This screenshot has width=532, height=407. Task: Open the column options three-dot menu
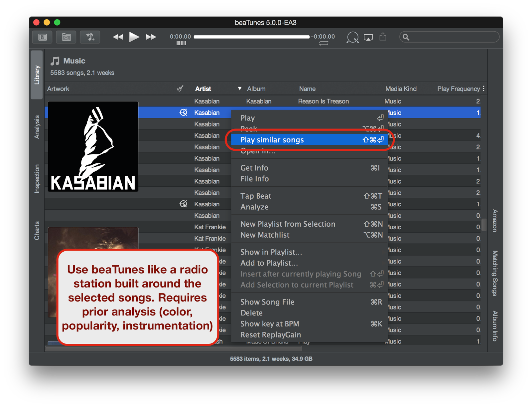tap(483, 89)
